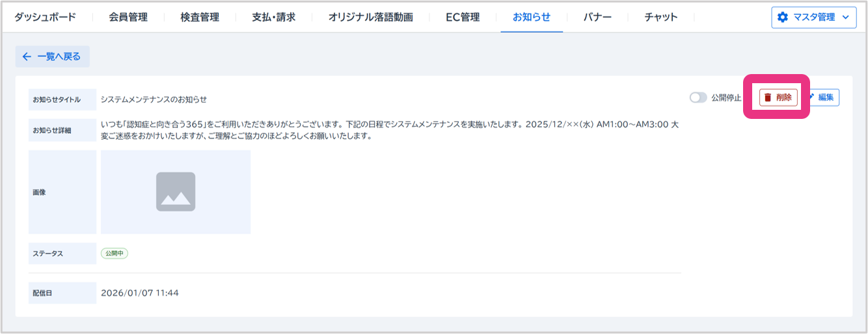This screenshot has height=334, width=868.
Task: Go to the チャット tab
Action: 660,18
